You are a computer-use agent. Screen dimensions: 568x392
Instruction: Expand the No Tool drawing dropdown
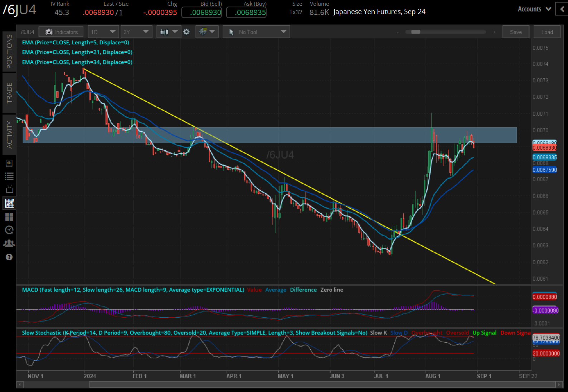[x=256, y=32]
